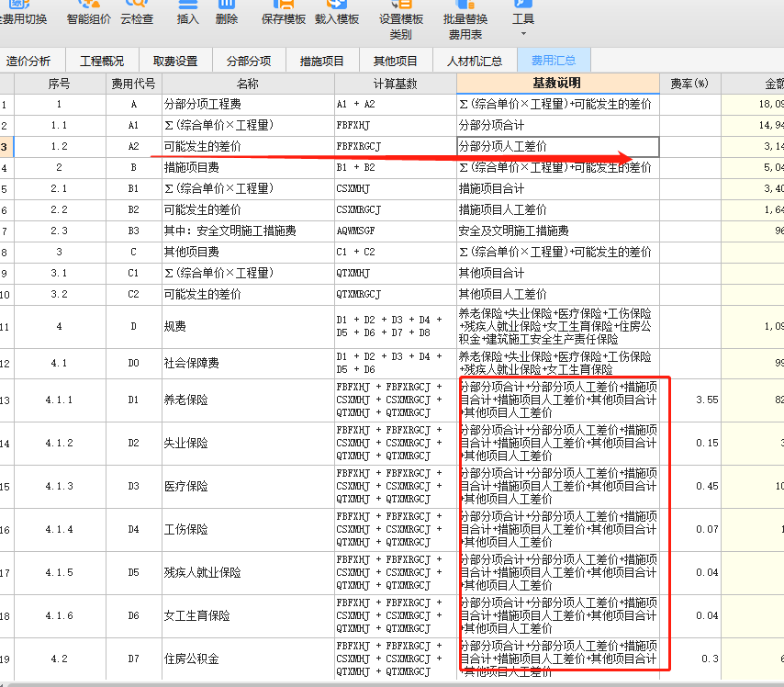Click the 安全及文明施工措施费 description cell

pyautogui.click(x=558, y=231)
